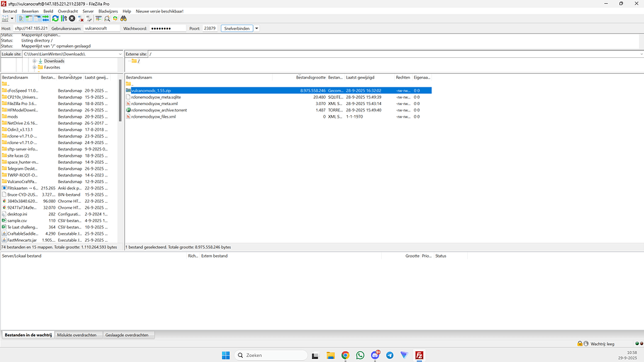
Task: Switch to Bestanden in de wachtrij tab
Action: coord(28,335)
